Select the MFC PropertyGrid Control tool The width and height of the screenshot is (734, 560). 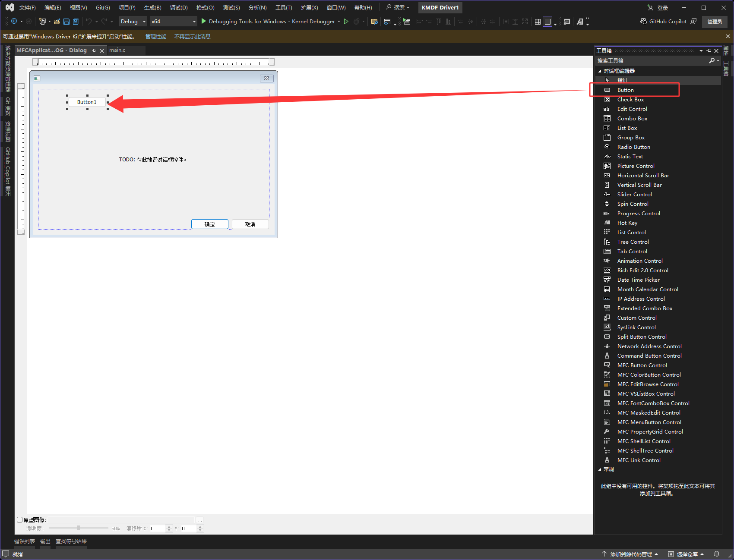click(658, 431)
